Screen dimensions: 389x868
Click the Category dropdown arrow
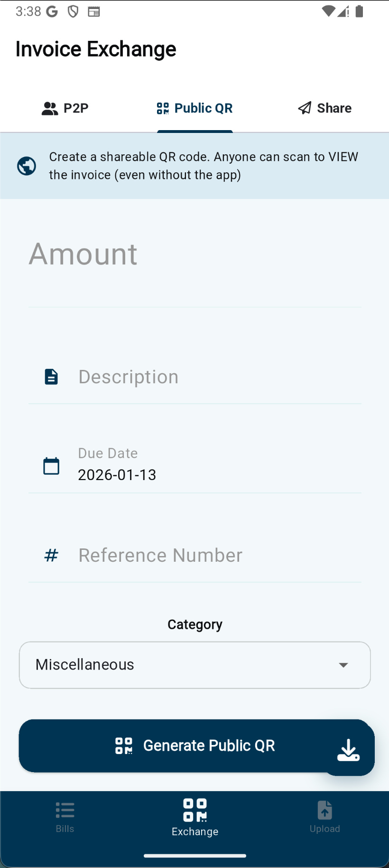343,665
